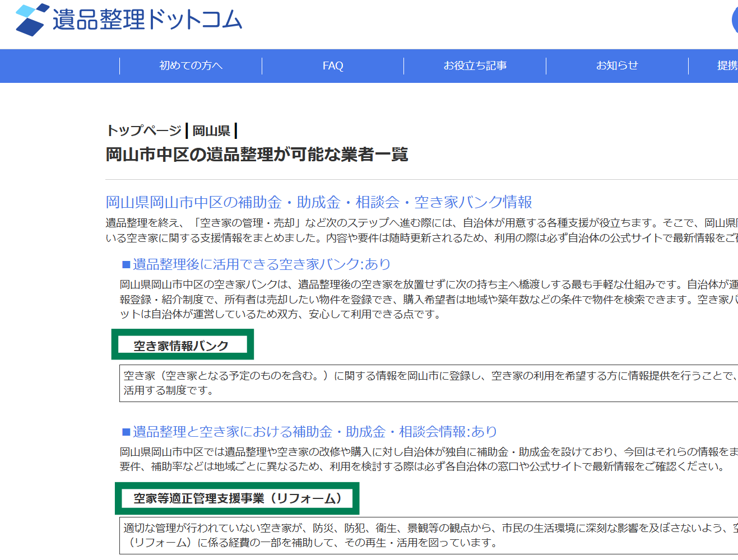Click the blue square before 空き家バンク:あり

[126, 264]
